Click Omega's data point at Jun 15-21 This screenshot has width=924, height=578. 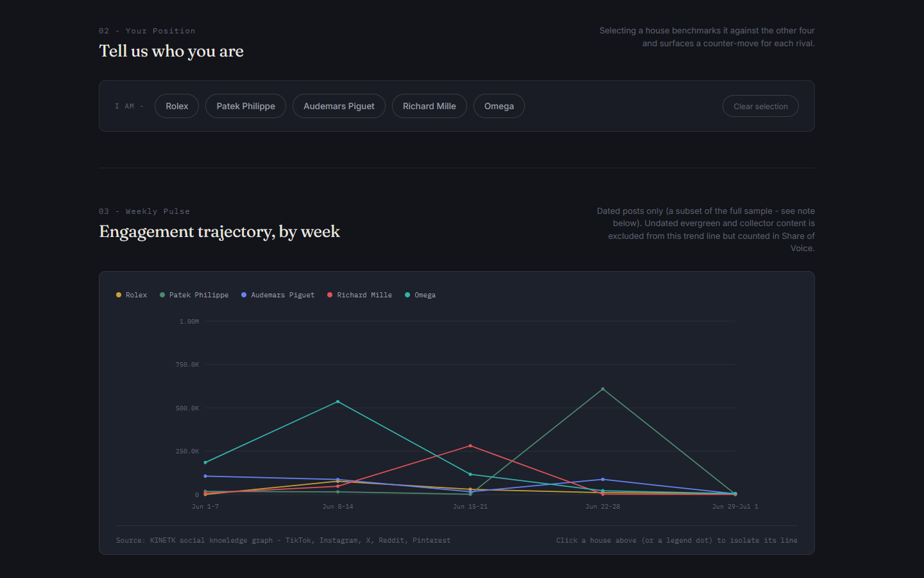470,475
